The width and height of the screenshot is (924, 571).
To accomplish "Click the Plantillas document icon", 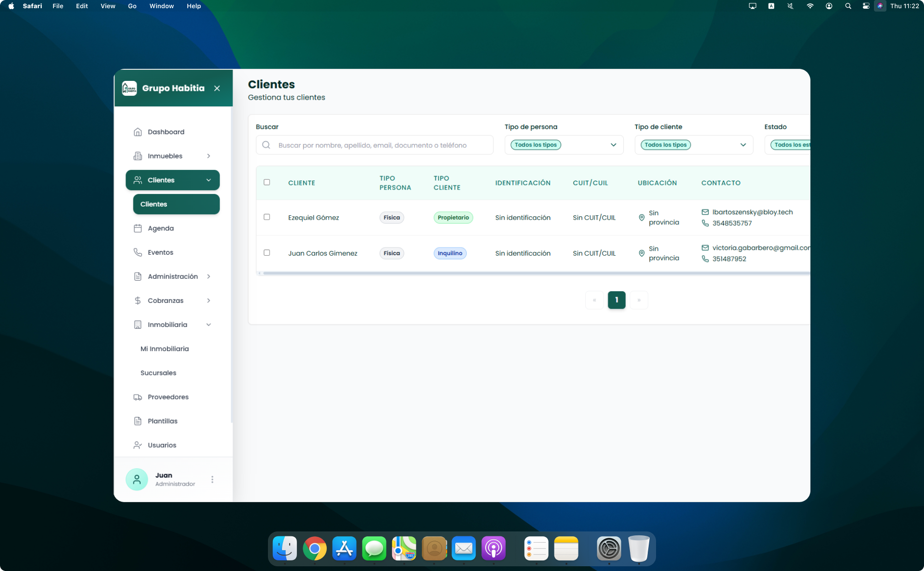I will point(138,421).
